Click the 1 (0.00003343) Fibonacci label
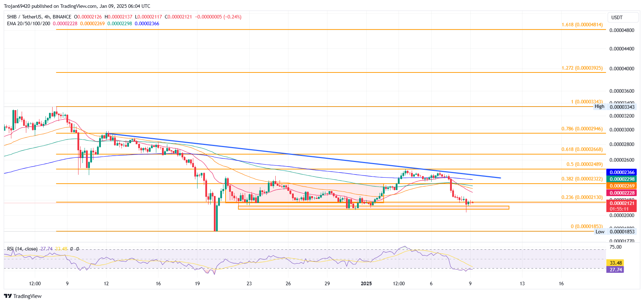The height and width of the screenshot is (303, 644). coord(586,102)
